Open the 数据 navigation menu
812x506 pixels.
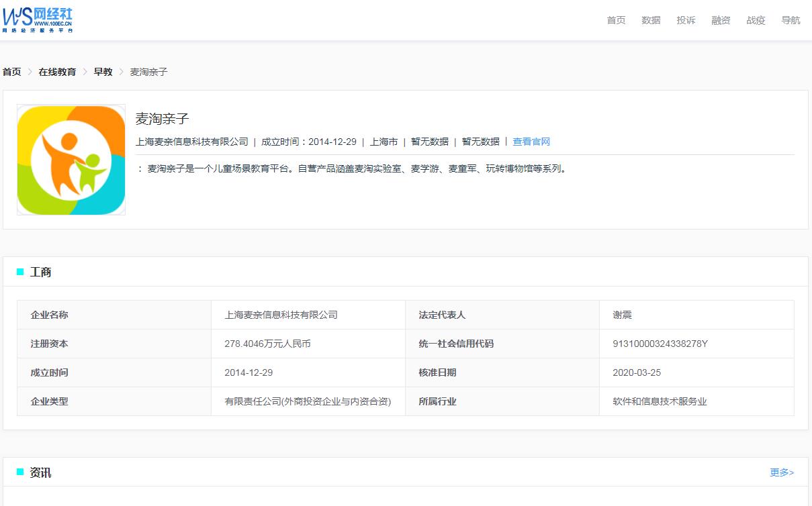651,20
